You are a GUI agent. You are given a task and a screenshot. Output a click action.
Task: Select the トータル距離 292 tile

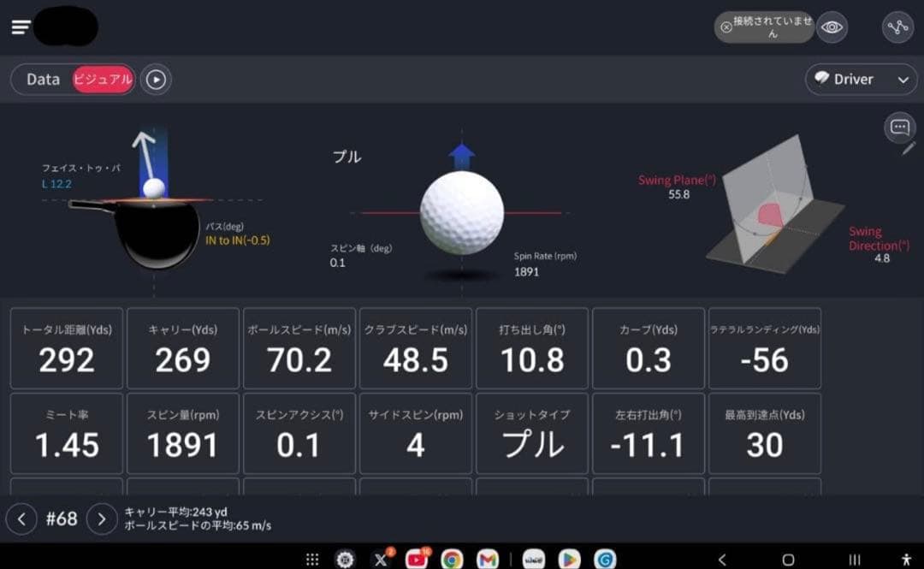point(67,348)
